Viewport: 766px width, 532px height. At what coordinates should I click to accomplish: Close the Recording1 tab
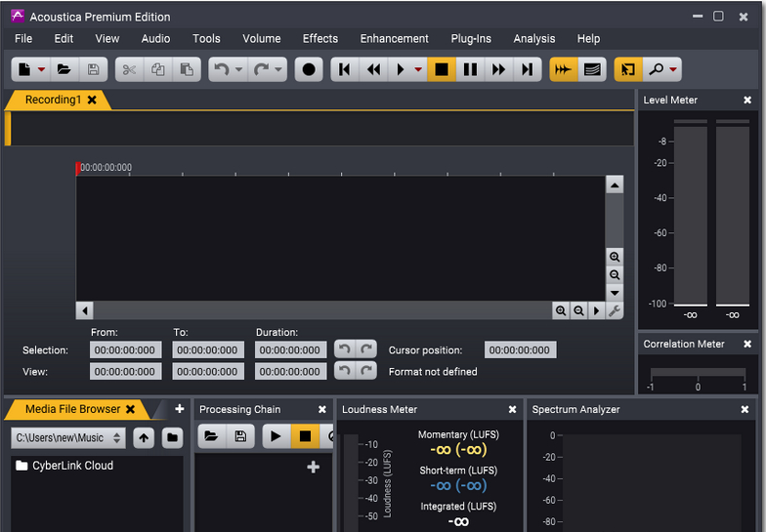tap(92, 100)
